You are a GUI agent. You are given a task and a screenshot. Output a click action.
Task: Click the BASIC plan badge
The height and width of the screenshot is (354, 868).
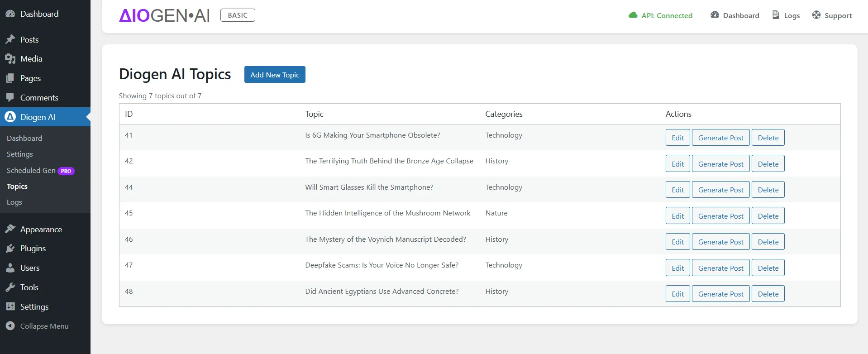pos(238,15)
